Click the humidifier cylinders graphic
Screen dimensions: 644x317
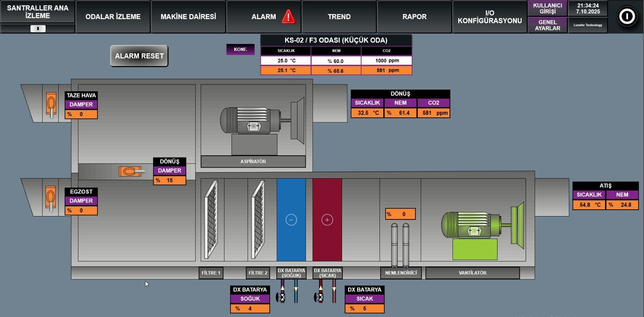click(x=400, y=245)
